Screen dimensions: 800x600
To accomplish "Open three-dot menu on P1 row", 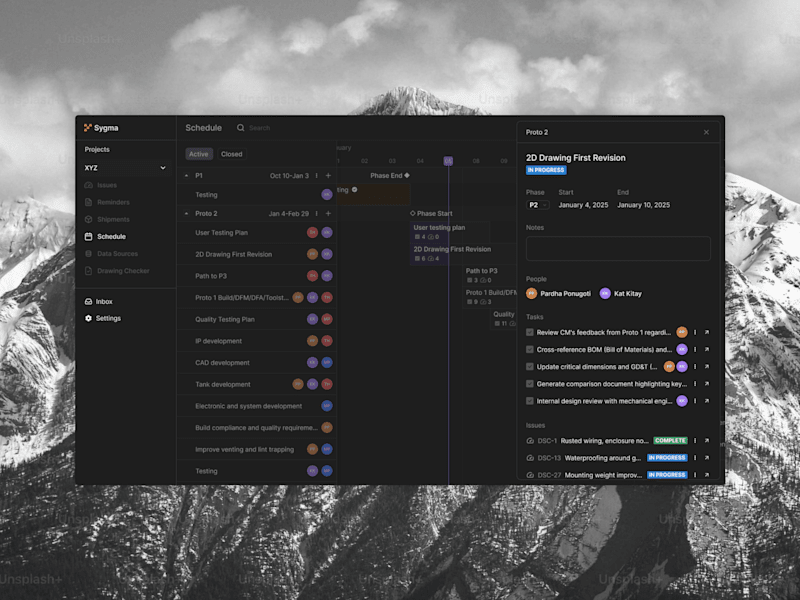I will (316, 176).
